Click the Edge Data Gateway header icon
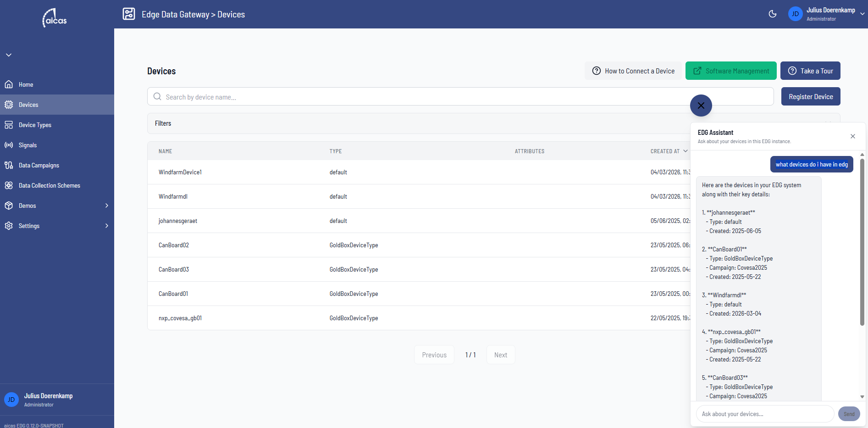The image size is (868, 428). tap(129, 14)
